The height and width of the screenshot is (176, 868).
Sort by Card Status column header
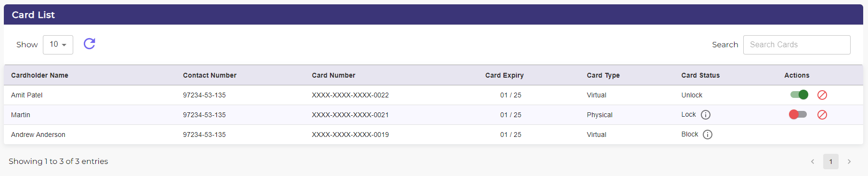click(700, 75)
